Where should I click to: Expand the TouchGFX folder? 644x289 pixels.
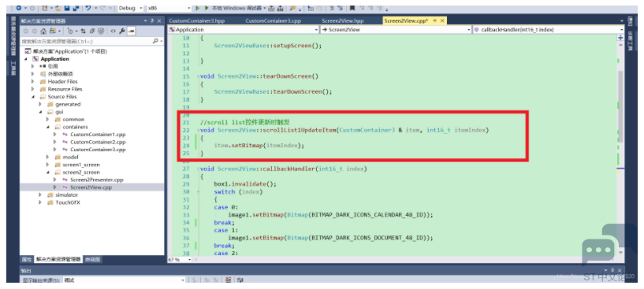[x=40, y=202]
